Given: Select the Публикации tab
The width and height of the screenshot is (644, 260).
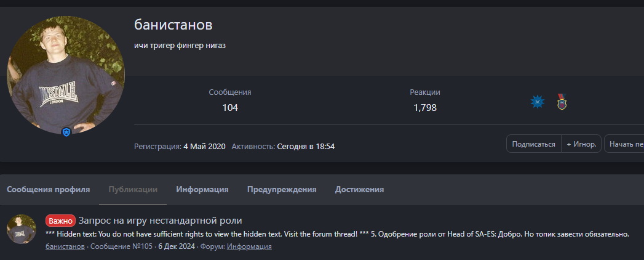Looking at the screenshot, I should tap(133, 190).
